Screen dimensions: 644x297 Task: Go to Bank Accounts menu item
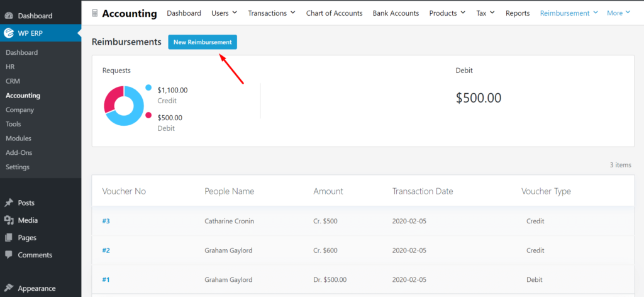pos(396,13)
